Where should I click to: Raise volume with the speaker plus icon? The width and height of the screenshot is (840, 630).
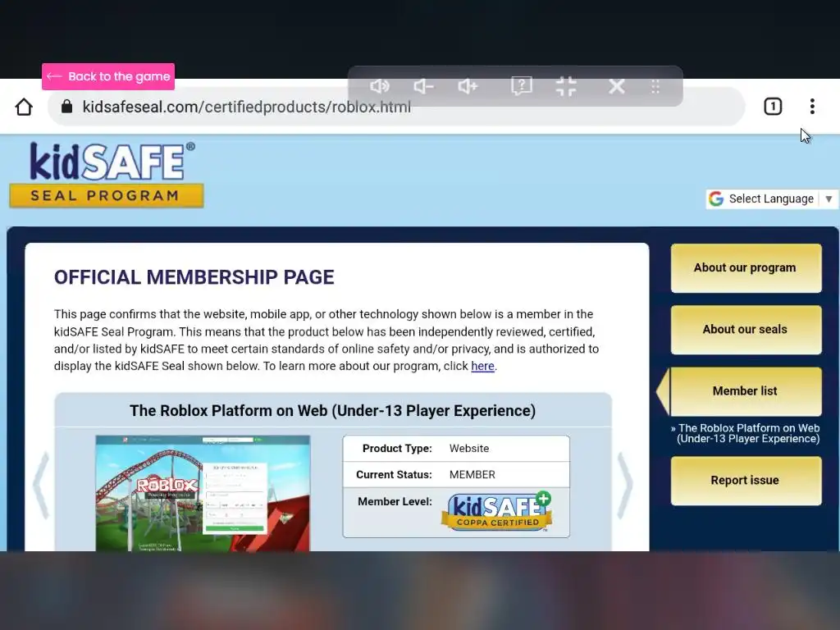[468, 86]
